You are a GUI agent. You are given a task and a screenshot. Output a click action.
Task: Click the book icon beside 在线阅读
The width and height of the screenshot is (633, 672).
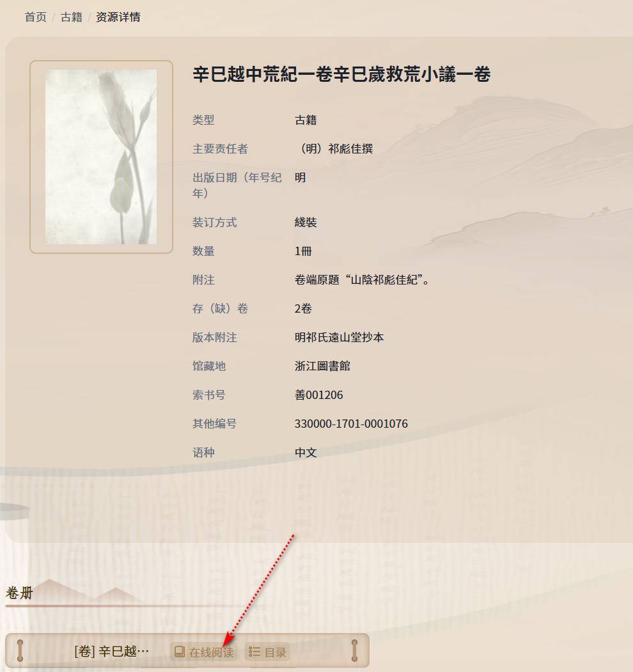point(179,652)
